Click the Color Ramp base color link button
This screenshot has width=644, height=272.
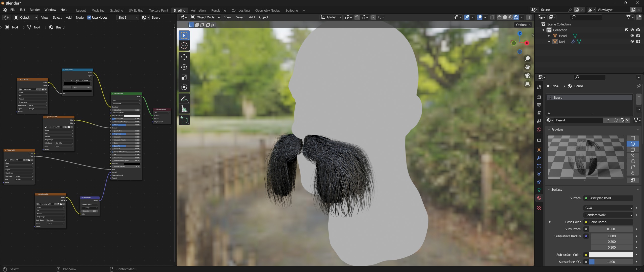(x=608, y=222)
